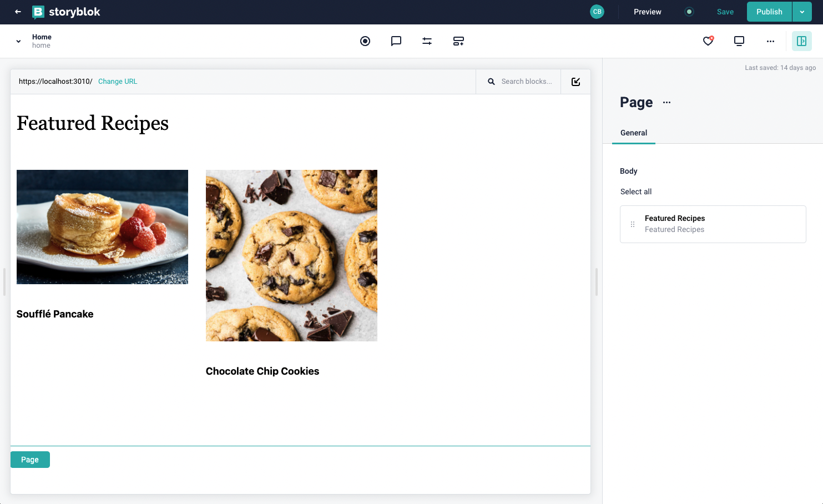This screenshot has height=504, width=823.
Task: Open the comments icon
Action: 396,41
